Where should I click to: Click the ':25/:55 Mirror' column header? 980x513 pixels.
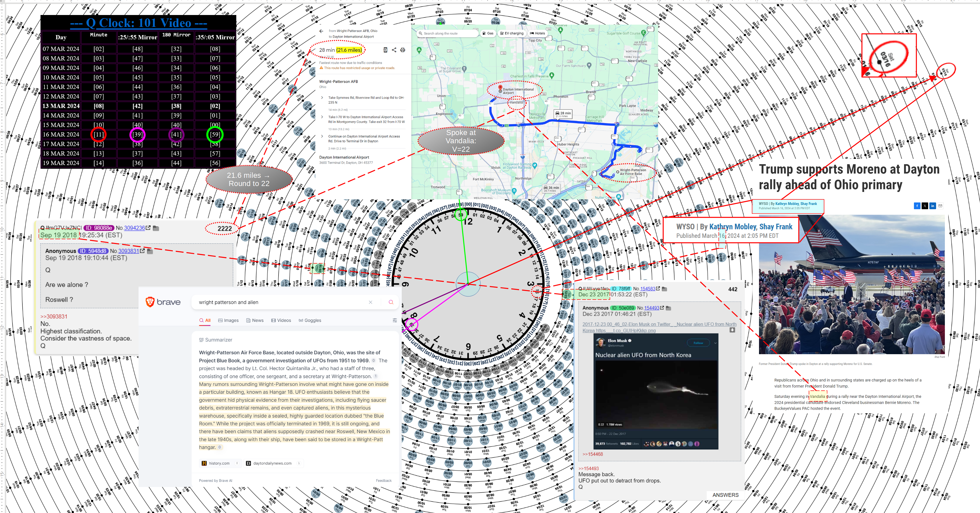tap(137, 37)
